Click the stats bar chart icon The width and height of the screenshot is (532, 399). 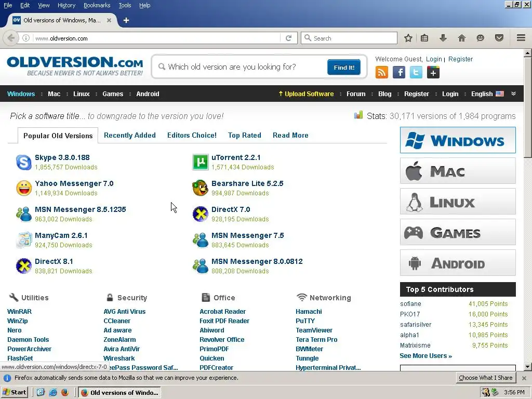tap(358, 115)
